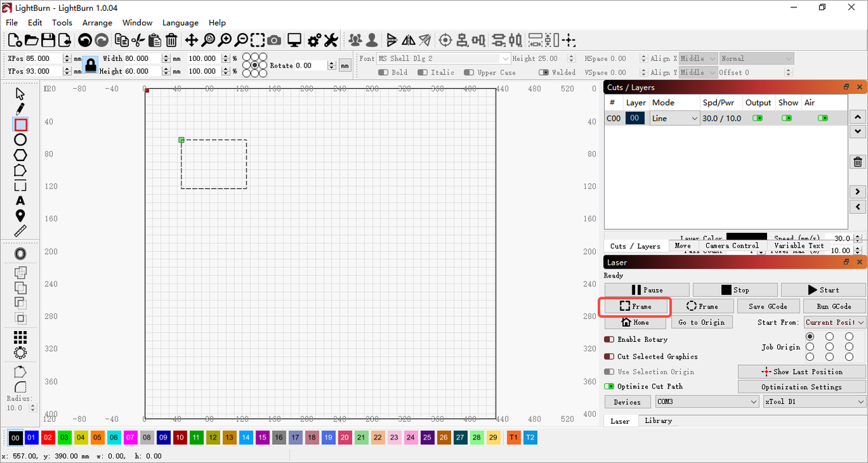
Task: Select the Text tool 'A'
Action: (x=20, y=201)
